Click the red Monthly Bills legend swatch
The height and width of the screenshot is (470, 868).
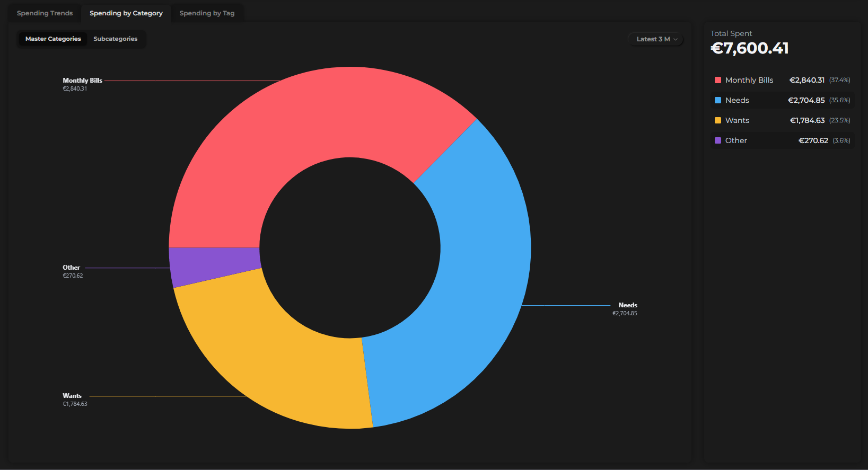pos(718,80)
